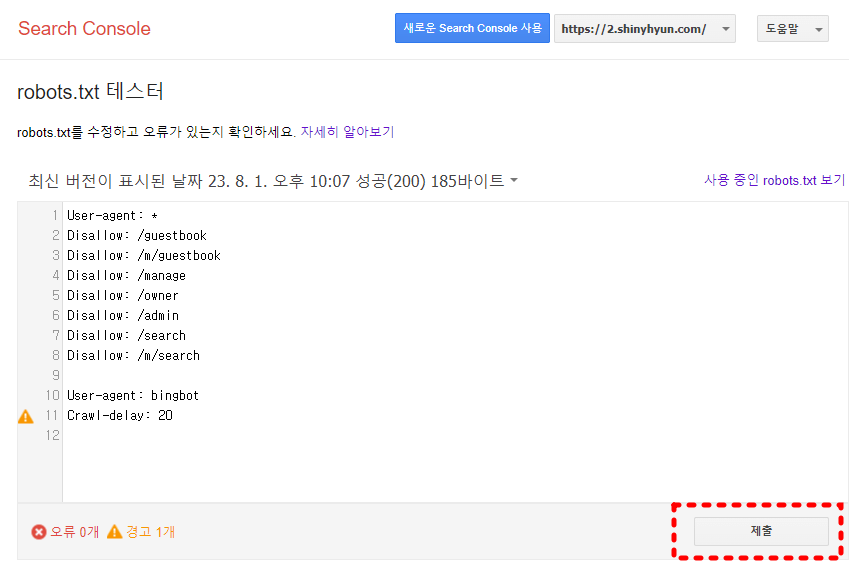
Task: Expand the 도움말 dropdown menu
Action: pos(792,28)
